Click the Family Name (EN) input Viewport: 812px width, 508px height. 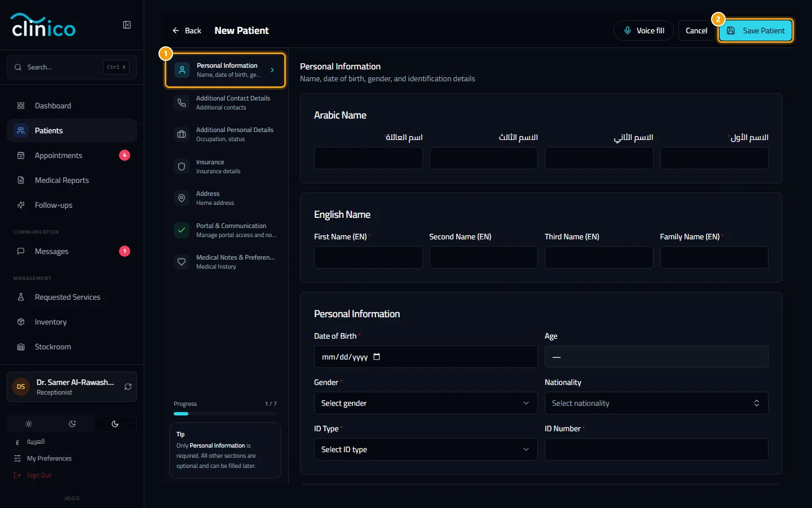pos(714,257)
